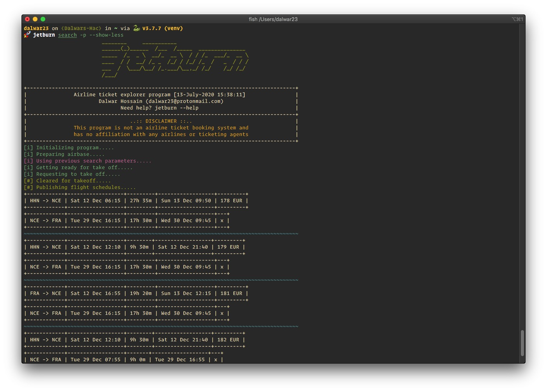Image resolution: width=547 pixels, height=392 pixels.
Task: Click the 'dalwar23' username in the prompt
Action: coord(36,28)
